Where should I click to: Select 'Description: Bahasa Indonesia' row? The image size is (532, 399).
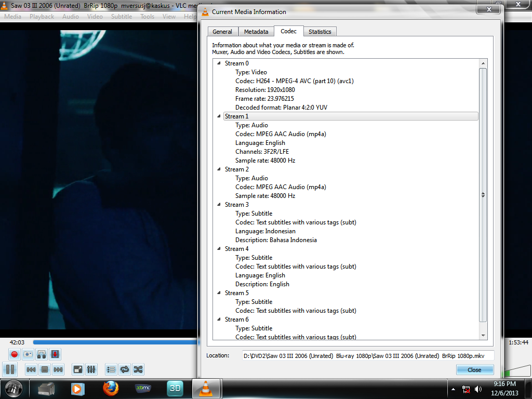coord(276,240)
